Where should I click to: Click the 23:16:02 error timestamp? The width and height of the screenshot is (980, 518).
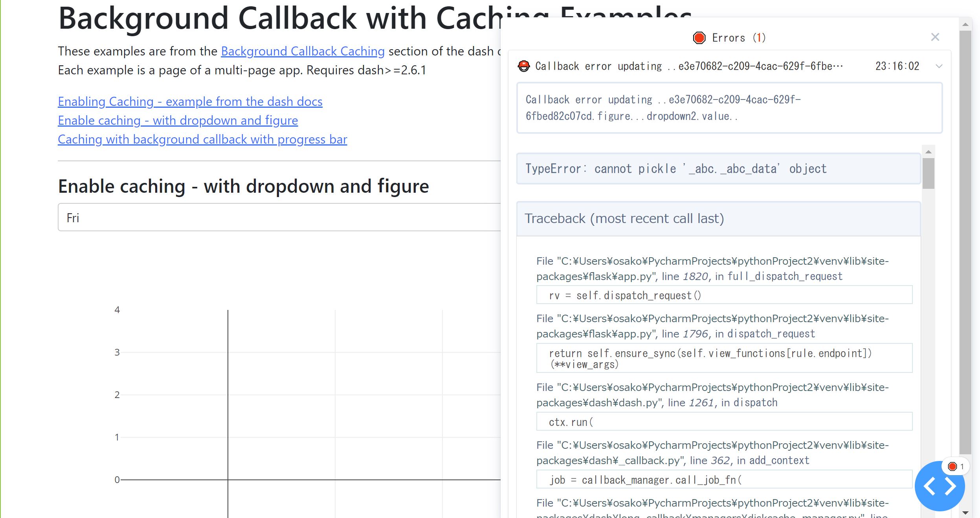pyautogui.click(x=897, y=66)
